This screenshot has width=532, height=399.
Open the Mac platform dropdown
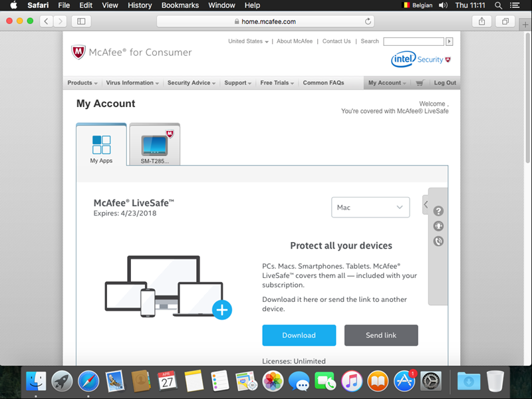(370, 207)
